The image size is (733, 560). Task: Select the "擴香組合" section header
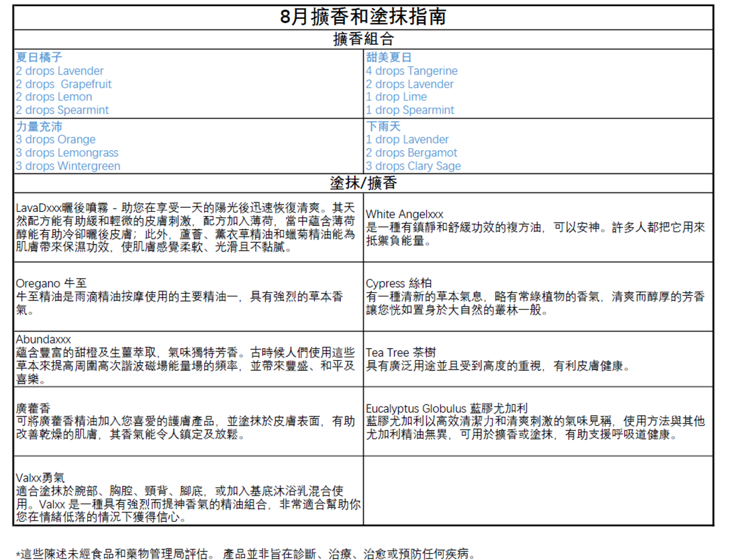point(363,40)
